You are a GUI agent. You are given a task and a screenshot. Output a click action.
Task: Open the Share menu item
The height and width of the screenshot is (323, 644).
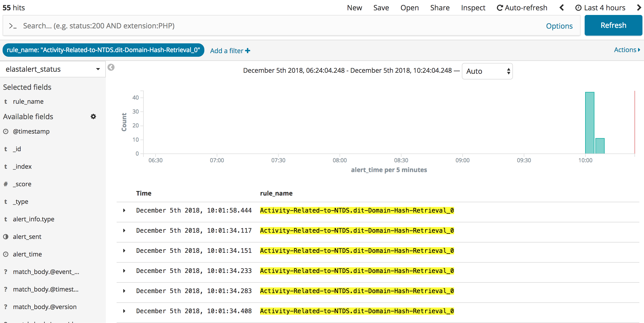tap(440, 7)
